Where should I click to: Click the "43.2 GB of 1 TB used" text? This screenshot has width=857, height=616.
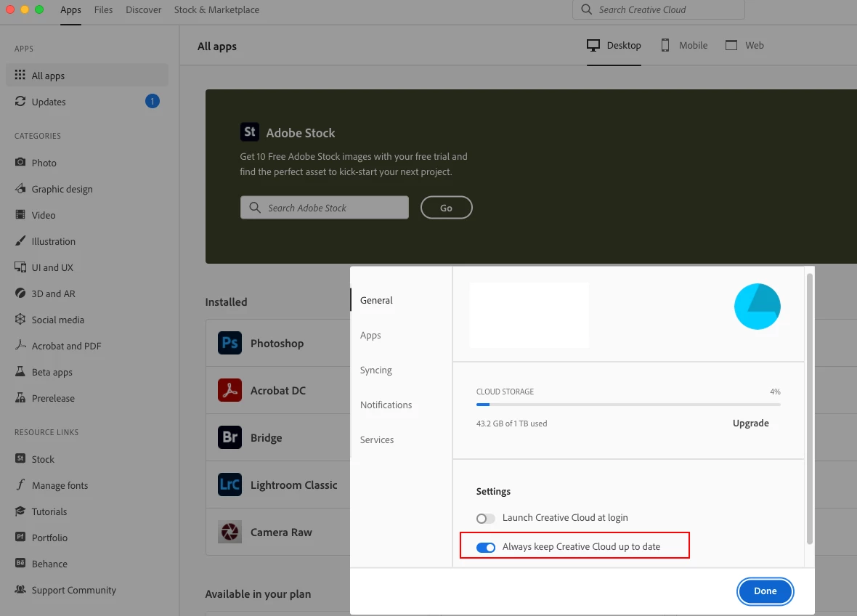tap(511, 423)
